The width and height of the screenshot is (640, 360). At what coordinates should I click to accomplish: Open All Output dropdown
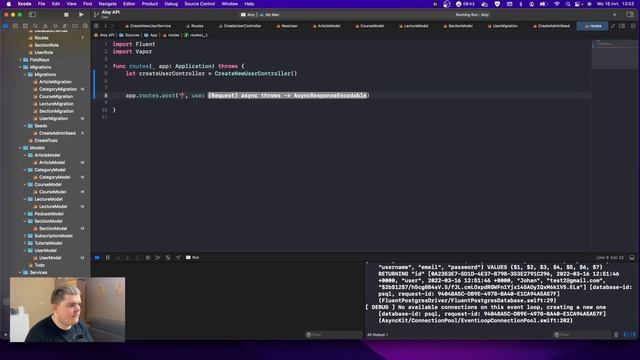pos(377,335)
